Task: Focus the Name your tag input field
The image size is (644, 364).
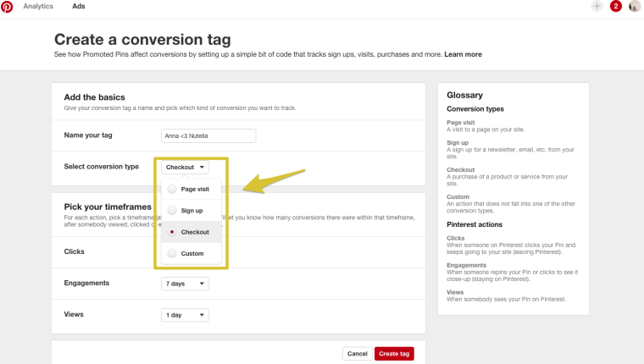Action: point(208,135)
